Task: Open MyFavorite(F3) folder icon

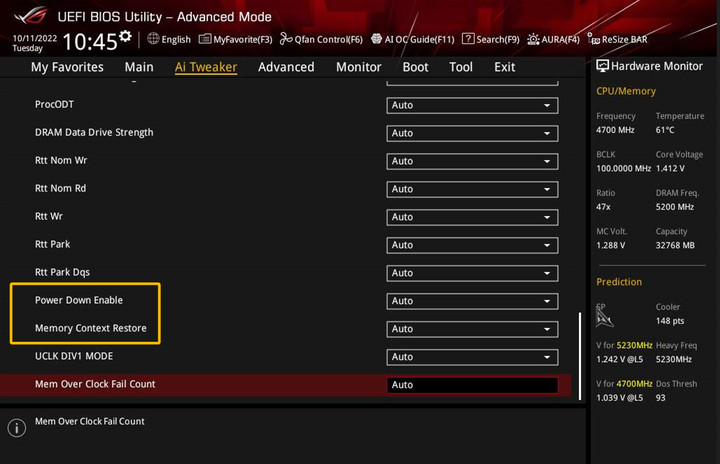Action: click(x=205, y=39)
